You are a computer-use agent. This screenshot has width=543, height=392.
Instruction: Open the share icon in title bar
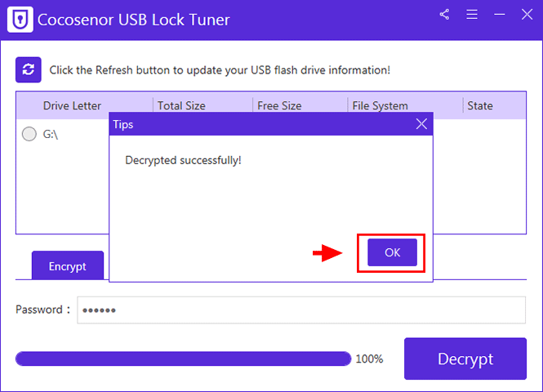(x=444, y=15)
